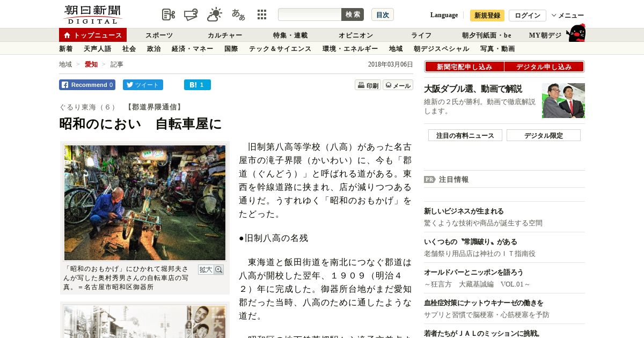Click the デジタル限定 button

pyautogui.click(x=544, y=135)
